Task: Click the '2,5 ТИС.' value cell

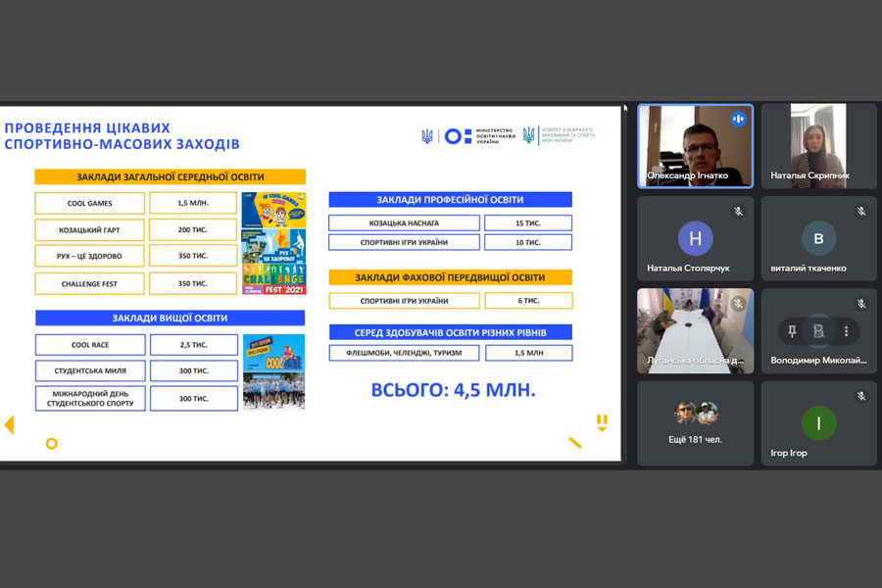Action: (193, 344)
